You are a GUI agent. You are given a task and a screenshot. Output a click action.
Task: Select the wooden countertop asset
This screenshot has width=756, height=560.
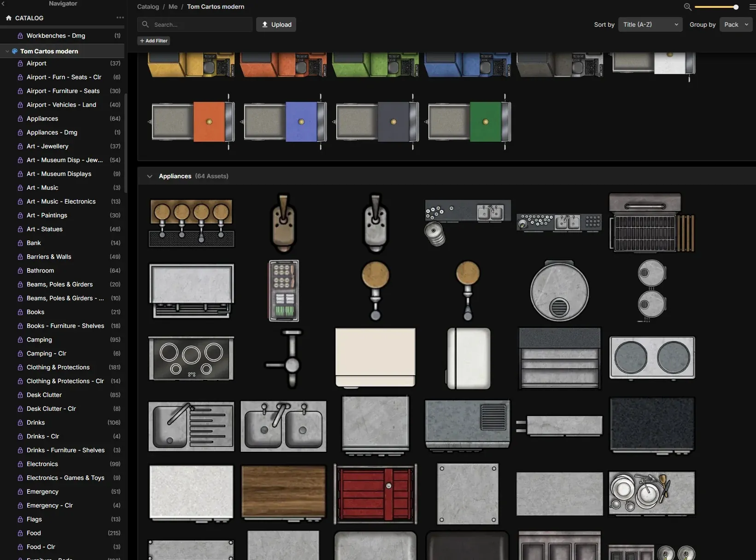click(x=283, y=494)
